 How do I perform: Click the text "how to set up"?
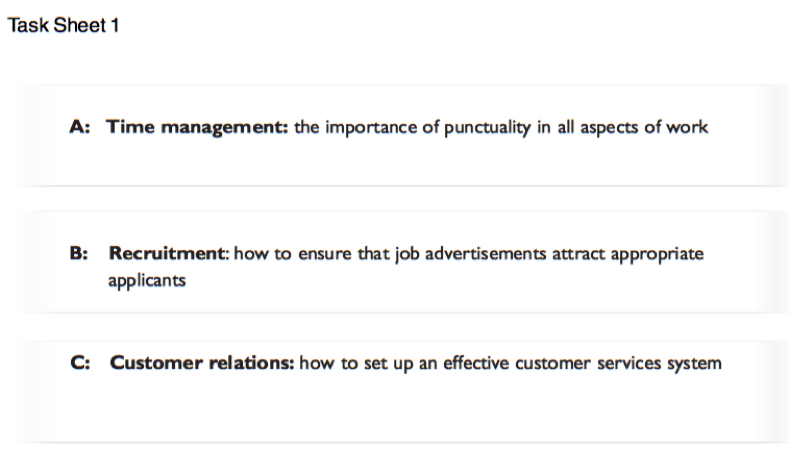pos(349,363)
